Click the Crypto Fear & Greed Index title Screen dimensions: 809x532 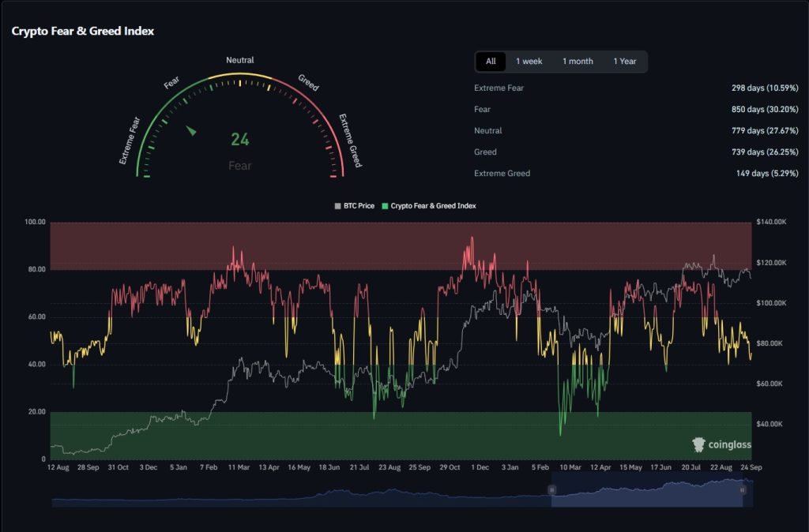[83, 32]
